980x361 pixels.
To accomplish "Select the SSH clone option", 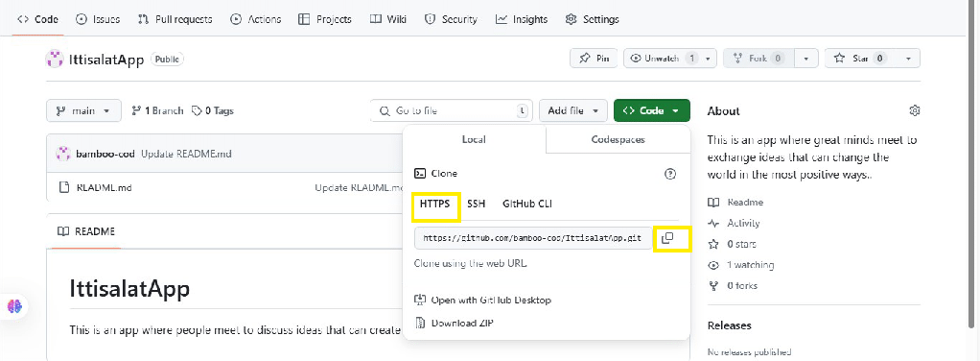I will point(476,204).
